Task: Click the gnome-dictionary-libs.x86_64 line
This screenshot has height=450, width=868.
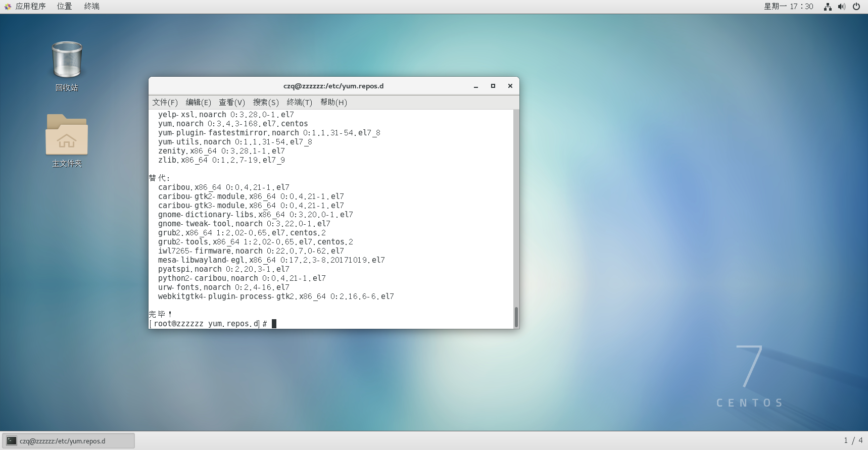Action: (x=256, y=215)
